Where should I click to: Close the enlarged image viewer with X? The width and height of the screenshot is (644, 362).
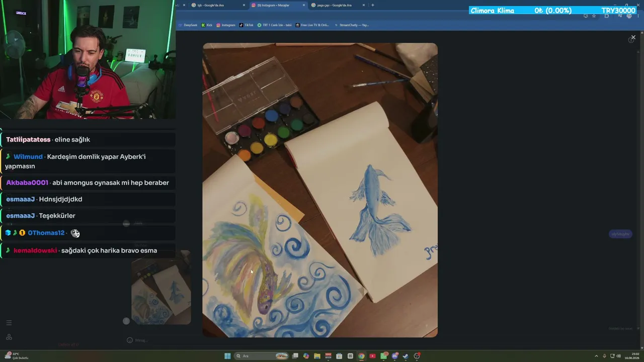pos(633,38)
